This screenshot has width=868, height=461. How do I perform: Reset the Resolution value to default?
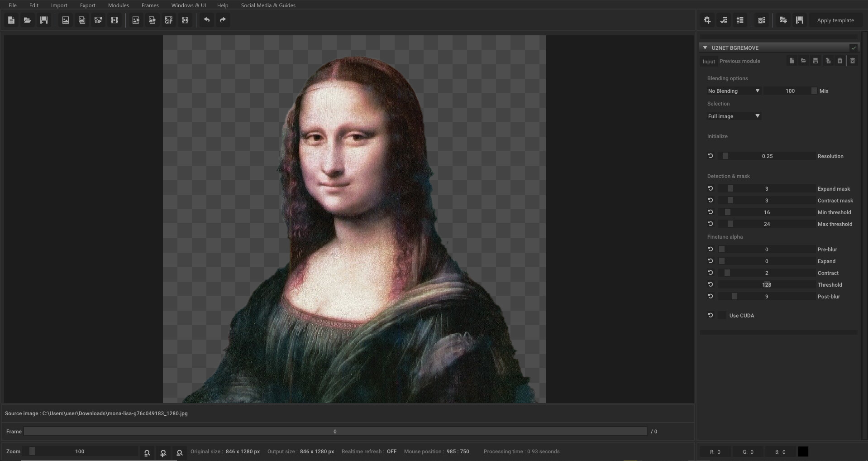tap(710, 156)
